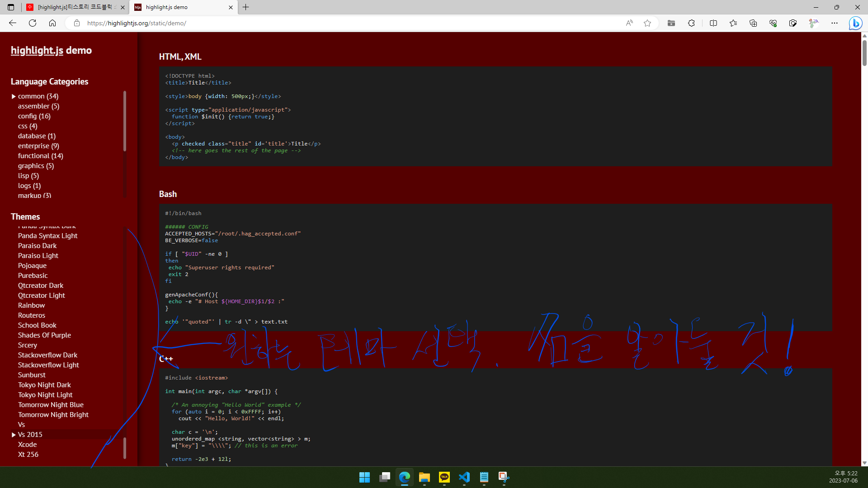Viewport: 868px width, 488px height.
Task: Select the highlight.js demo tab
Action: [183, 7]
